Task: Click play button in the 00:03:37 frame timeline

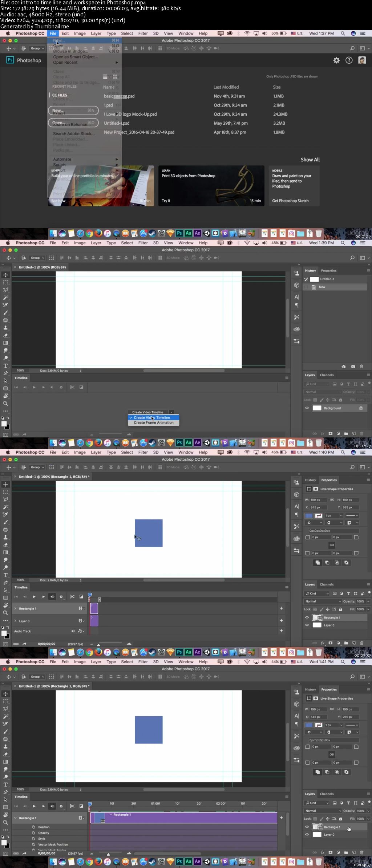Action: tap(34, 597)
